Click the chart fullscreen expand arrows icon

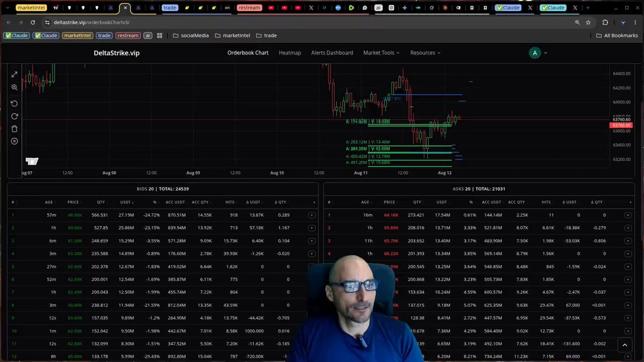[x=14, y=75]
